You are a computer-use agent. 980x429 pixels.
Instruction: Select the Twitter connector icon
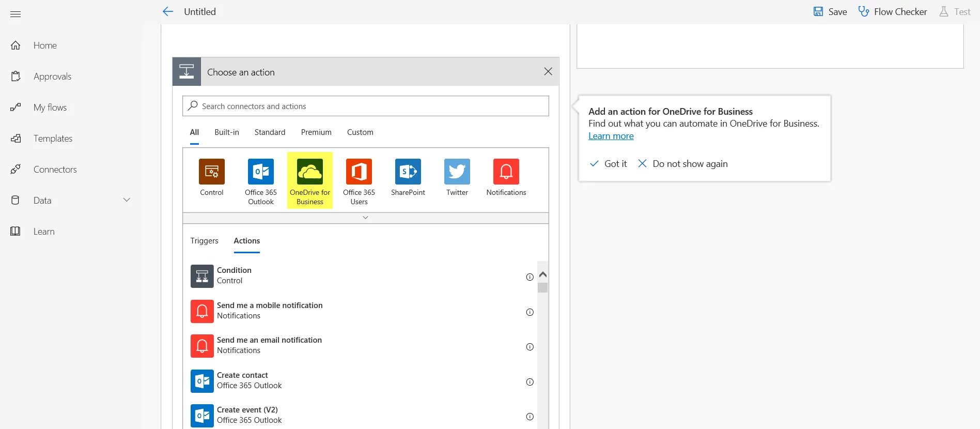pos(457,172)
